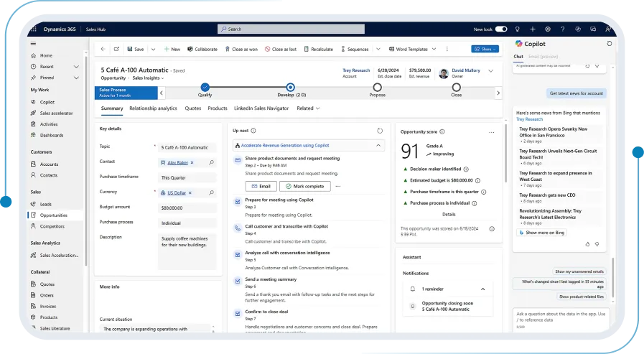Collapse the Accelerate Revenue Generation sequence
The image size is (644, 354).
point(378,145)
